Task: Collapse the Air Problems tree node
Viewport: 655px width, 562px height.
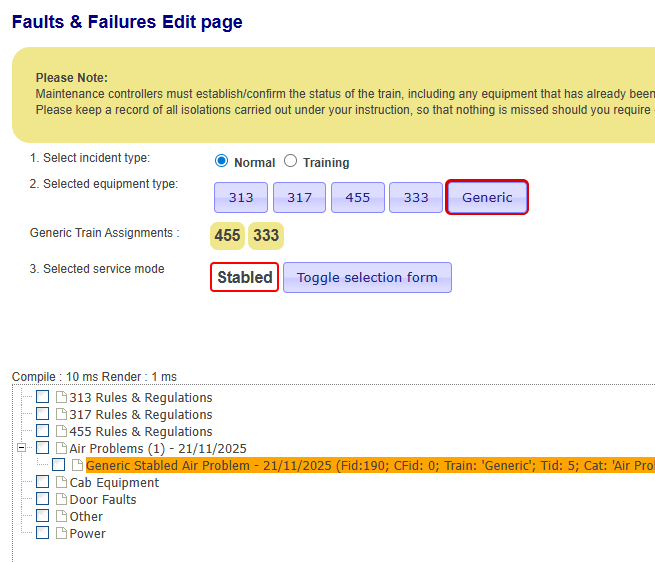Action: pyautogui.click(x=22, y=449)
